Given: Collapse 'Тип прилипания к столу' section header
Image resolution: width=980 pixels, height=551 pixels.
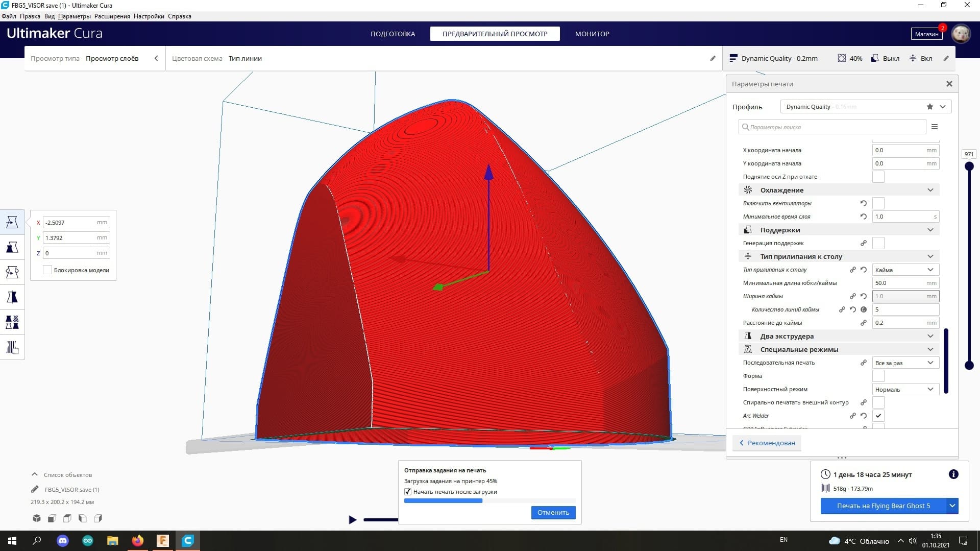Looking at the screenshot, I should [839, 256].
